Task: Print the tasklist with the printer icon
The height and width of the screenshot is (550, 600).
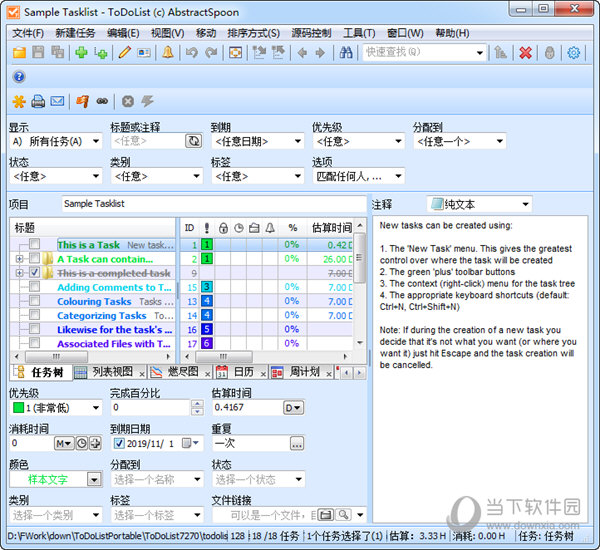Action: [x=38, y=101]
